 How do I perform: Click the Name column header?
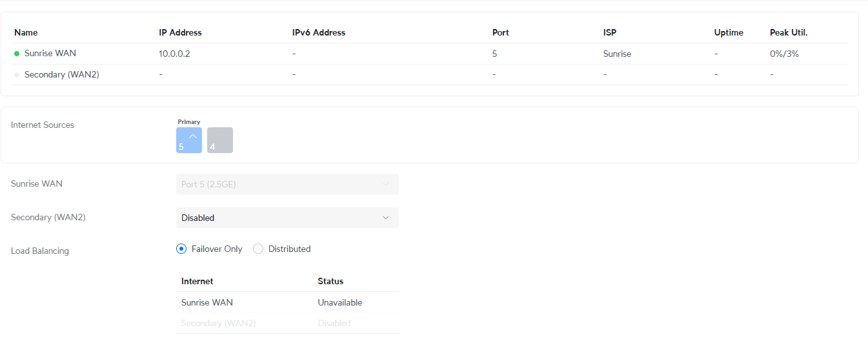click(x=26, y=32)
